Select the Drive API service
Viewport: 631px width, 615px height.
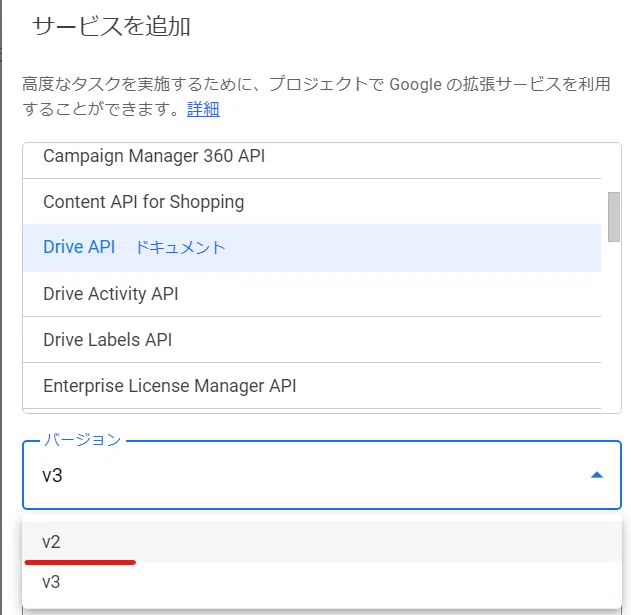[312, 248]
